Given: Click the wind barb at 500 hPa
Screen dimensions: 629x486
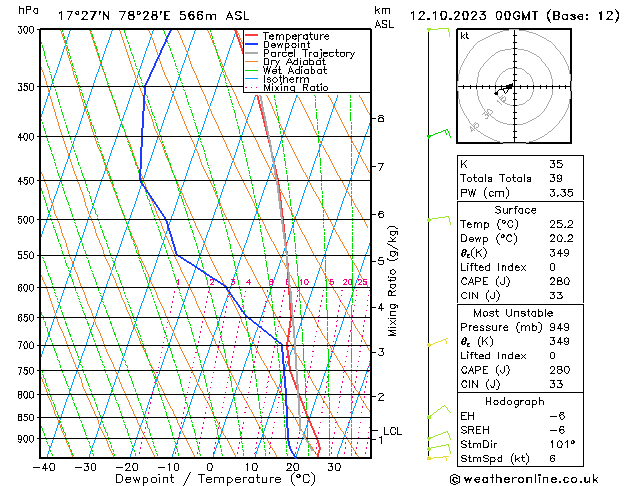Looking at the screenshot, I should 439,220.
